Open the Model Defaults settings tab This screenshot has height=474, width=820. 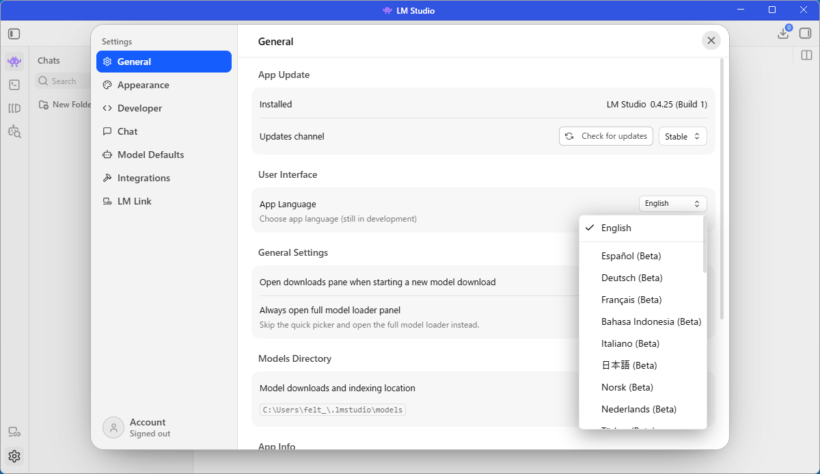pyautogui.click(x=164, y=155)
